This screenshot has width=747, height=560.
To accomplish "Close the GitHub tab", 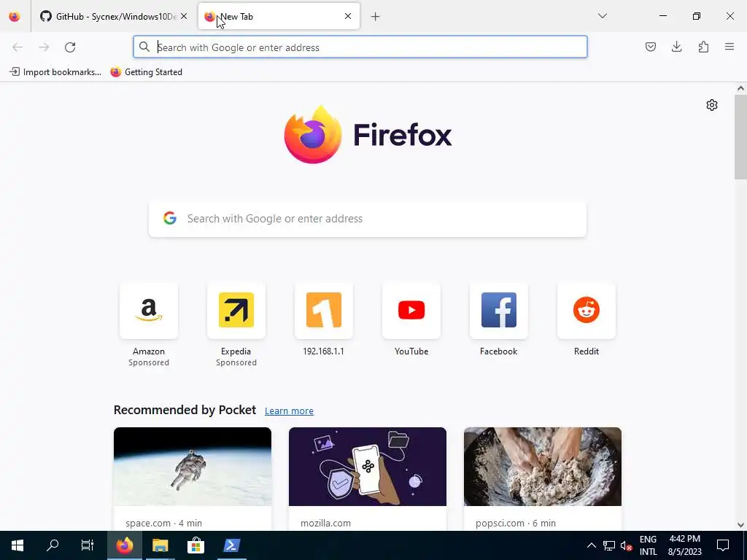I will 184,16.
